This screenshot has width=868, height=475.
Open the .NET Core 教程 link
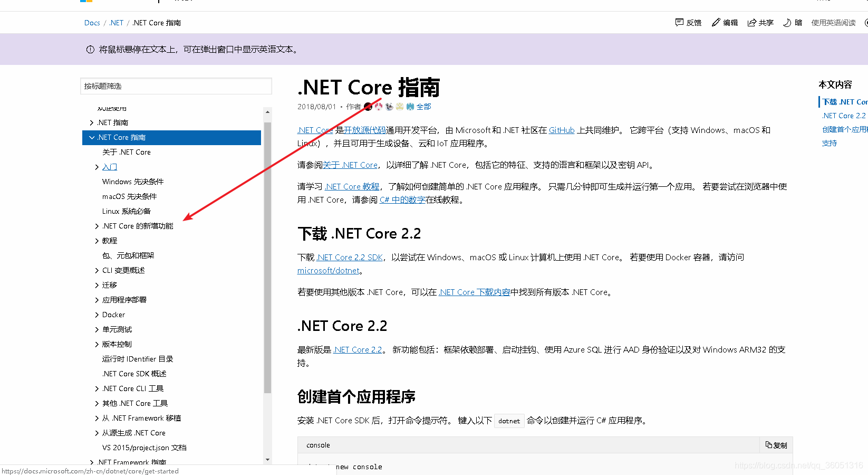(x=352, y=186)
